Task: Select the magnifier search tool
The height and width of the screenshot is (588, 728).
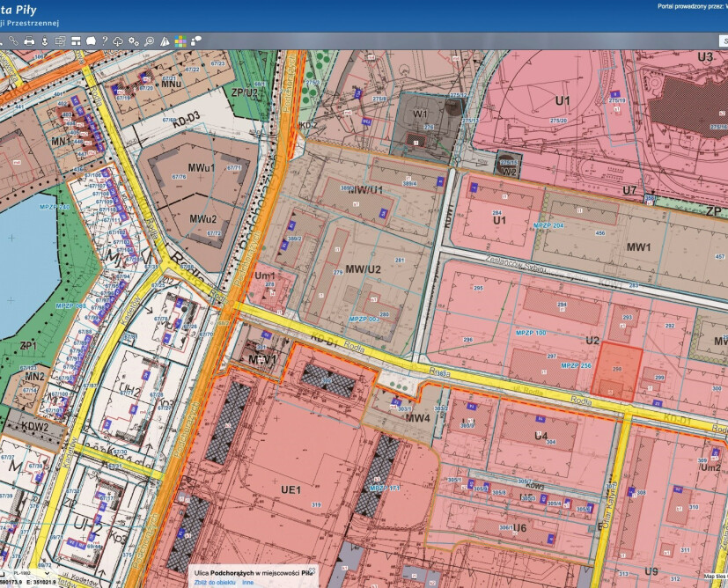Action: point(149,40)
